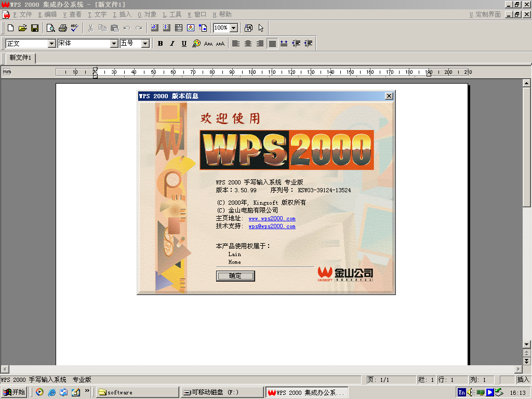This screenshot has height=399, width=532.
Task: Open wps@wps2000.com support link
Action: tap(272, 227)
